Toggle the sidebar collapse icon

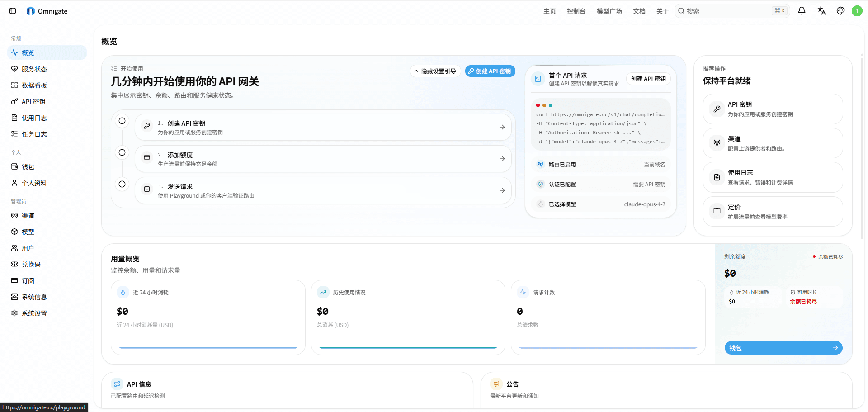point(13,11)
